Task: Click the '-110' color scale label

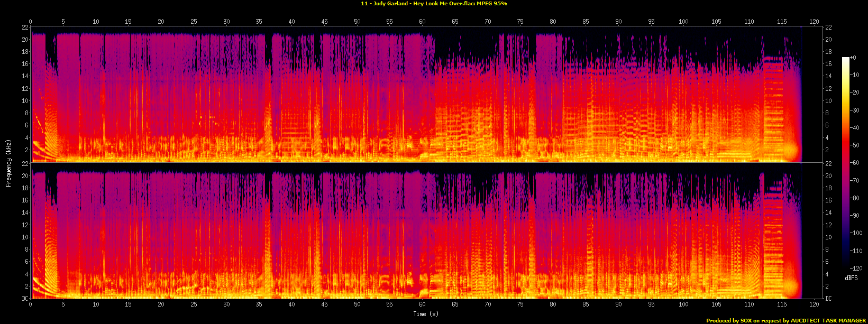Action: tap(856, 251)
